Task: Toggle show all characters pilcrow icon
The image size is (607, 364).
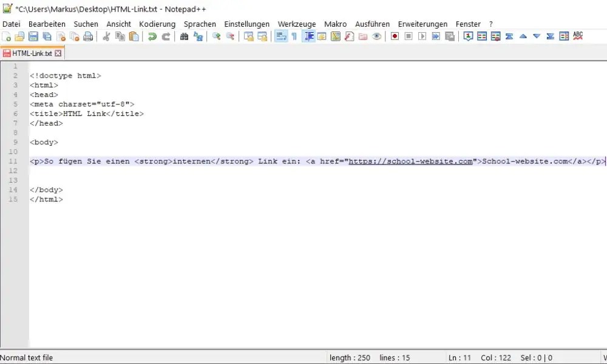Action: click(x=294, y=36)
